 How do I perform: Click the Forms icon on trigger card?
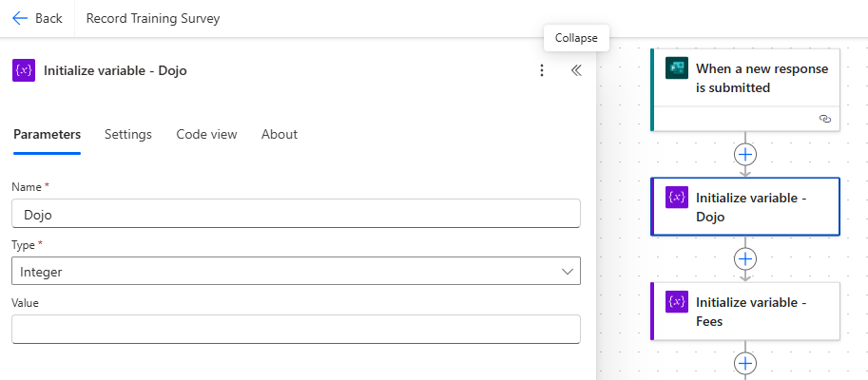pos(676,68)
